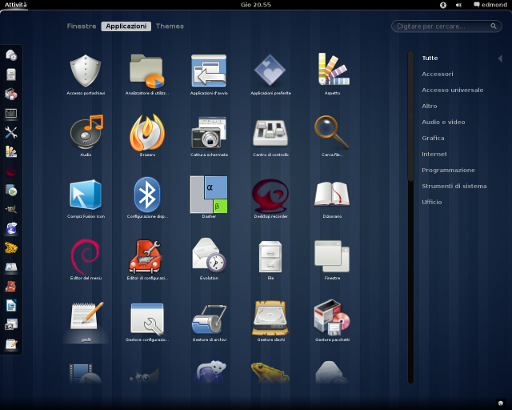Choose the Altro category
512x410 pixels.
click(x=429, y=106)
